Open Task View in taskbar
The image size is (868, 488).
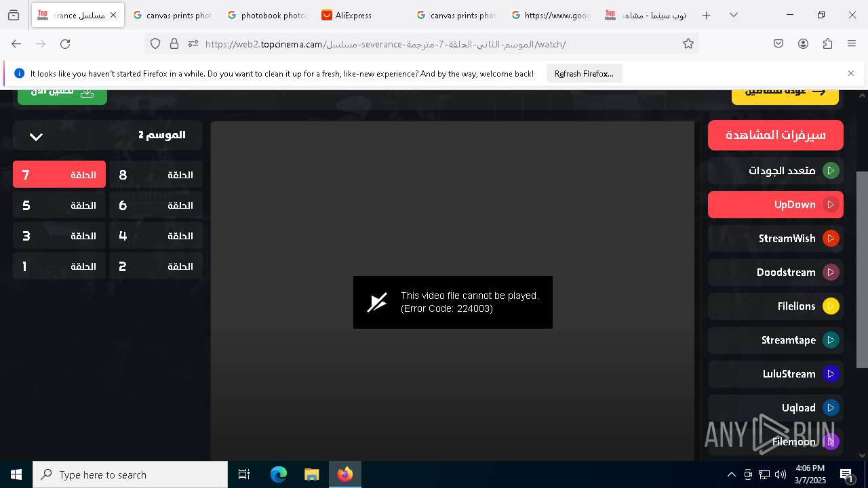point(244,474)
